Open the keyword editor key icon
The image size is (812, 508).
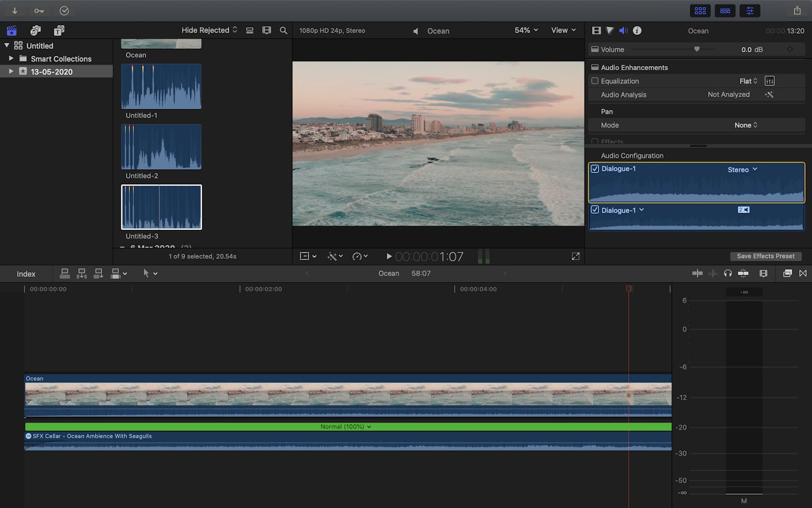(x=39, y=10)
